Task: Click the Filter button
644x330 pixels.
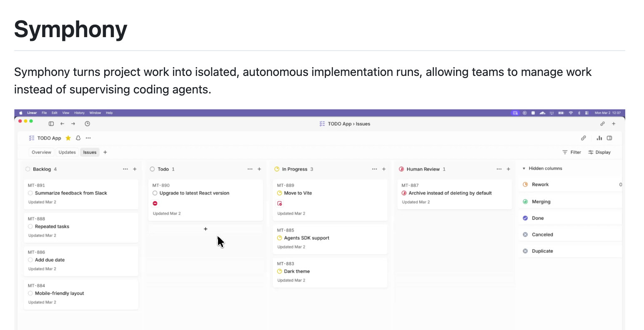Action: [x=571, y=152]
